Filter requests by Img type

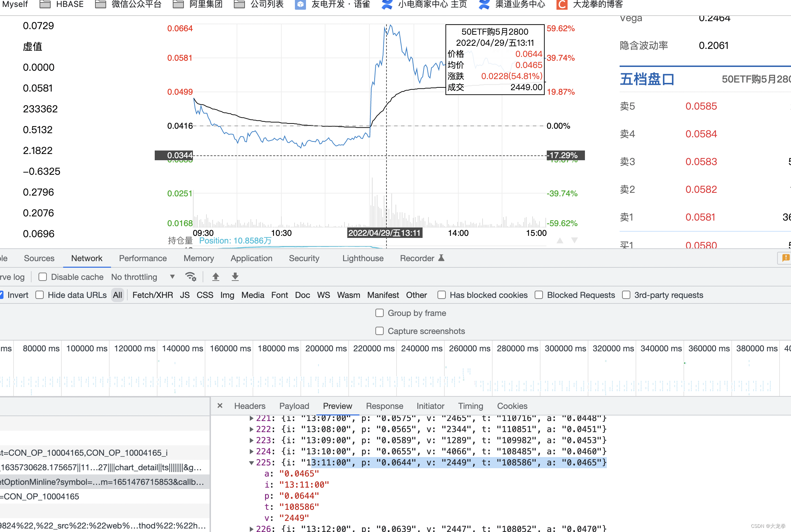click(227, 295)
